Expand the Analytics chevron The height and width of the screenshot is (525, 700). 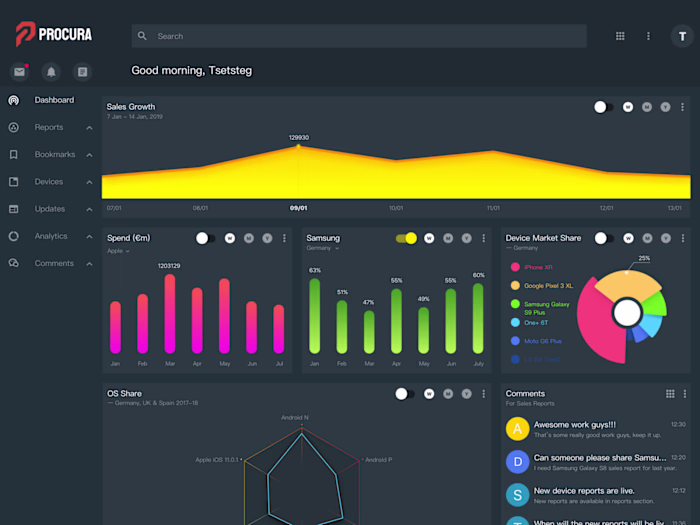tap(89, 237)
